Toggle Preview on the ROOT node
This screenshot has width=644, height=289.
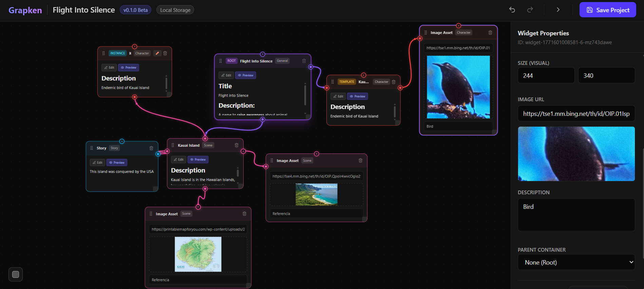tap(246, 75)
